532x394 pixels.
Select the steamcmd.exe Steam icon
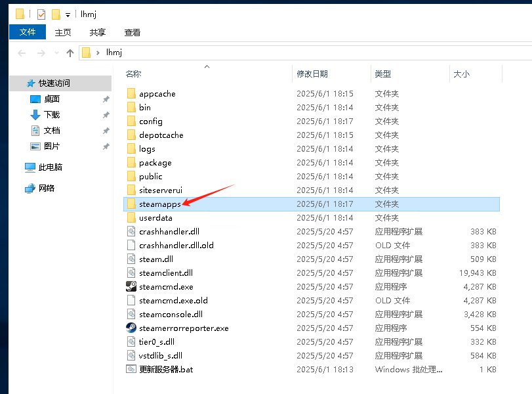(x=131, y=287)
